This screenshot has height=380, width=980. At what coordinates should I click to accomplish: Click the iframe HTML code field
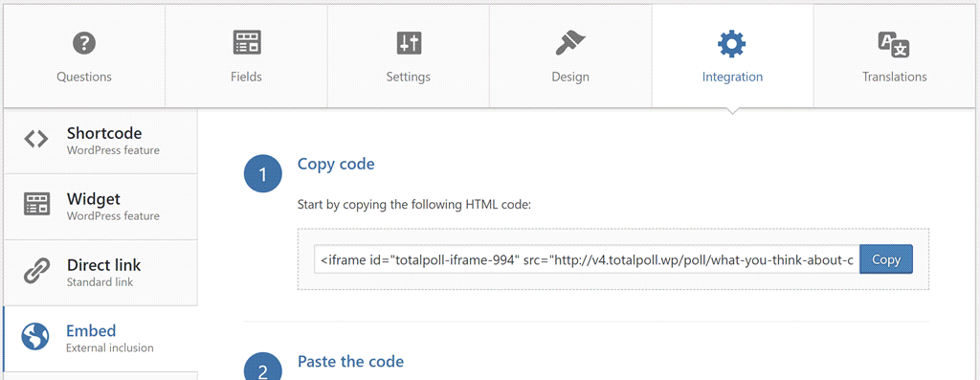[587, 259]
